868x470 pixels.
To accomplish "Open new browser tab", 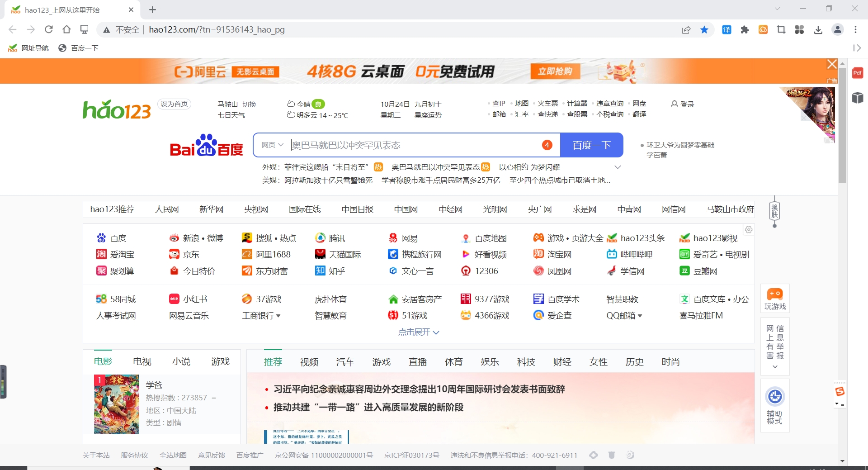I will point(152,9).
